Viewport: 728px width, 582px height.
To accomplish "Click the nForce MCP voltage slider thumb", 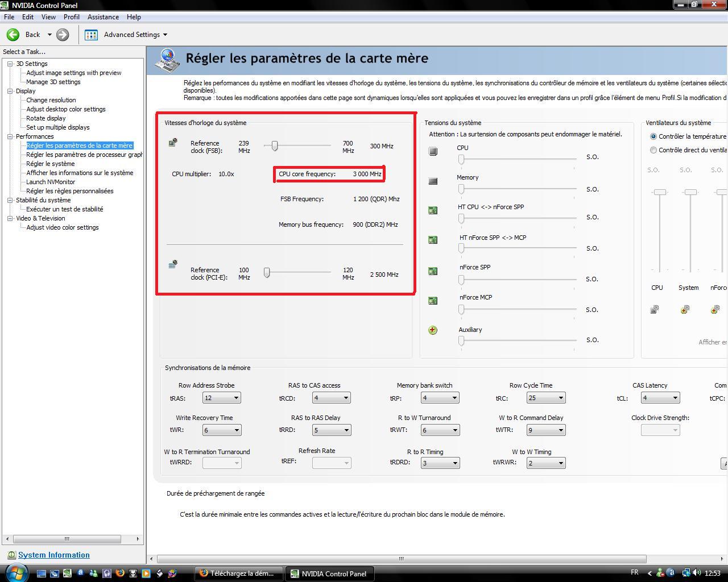I will (461, 310).
